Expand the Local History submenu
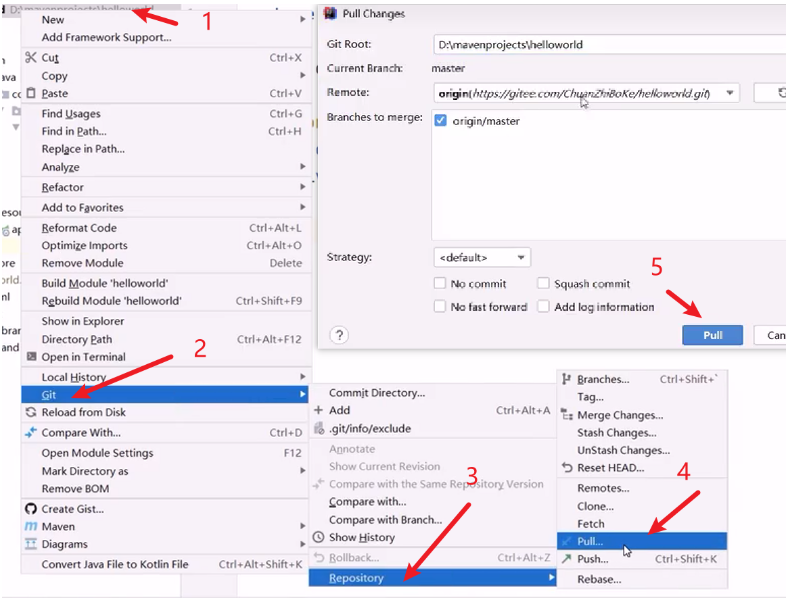 click(x=166, y=377)
